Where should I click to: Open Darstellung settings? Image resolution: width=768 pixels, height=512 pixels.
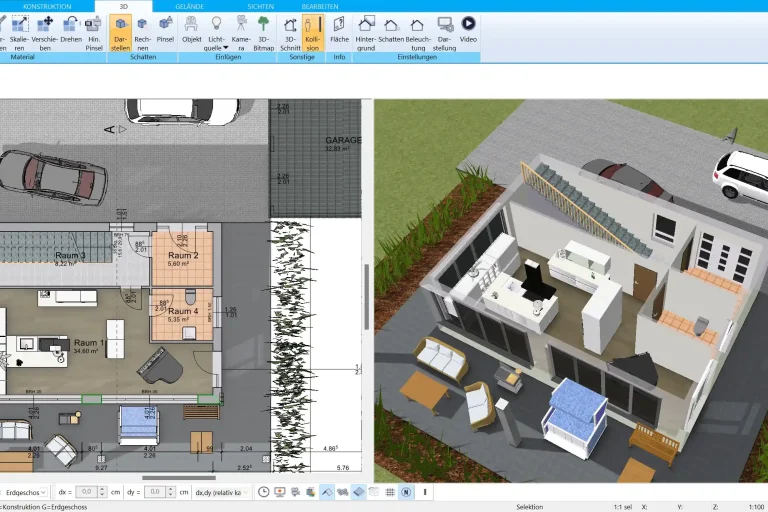[x=444, y=33]
